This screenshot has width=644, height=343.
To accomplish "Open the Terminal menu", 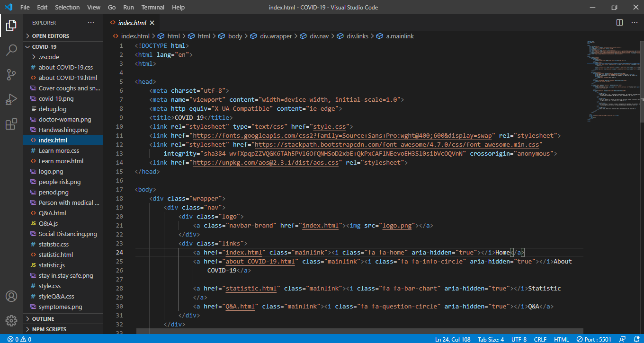I will click(153, 7).
